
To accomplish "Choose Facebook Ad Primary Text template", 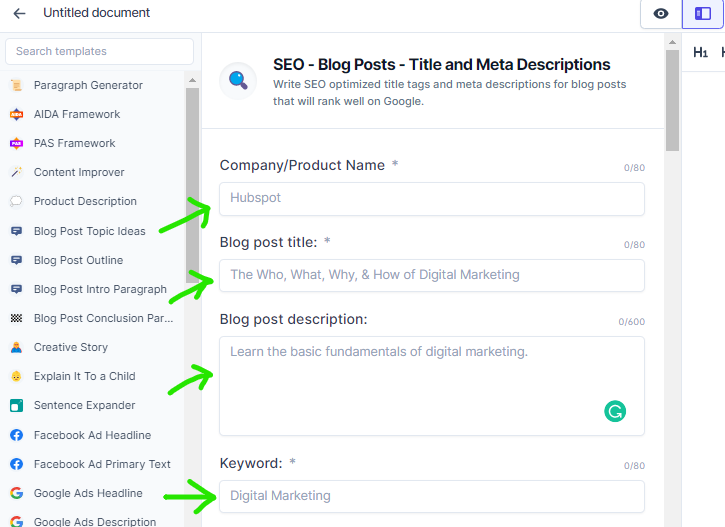I will point(102,464).
